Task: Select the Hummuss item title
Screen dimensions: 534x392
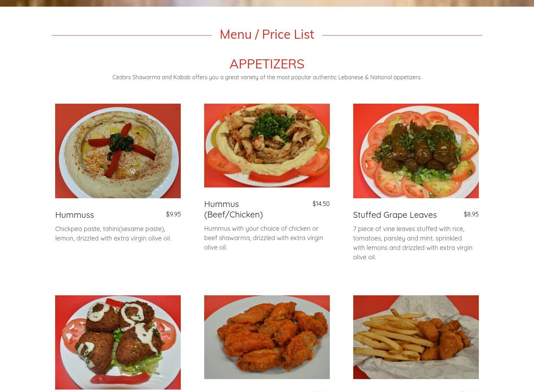Action: coord(75,215)
